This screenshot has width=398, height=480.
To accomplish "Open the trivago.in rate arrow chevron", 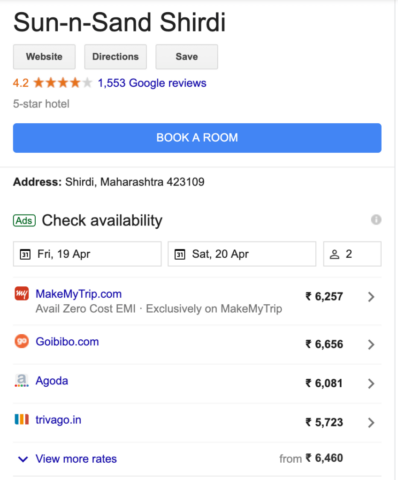I will click(x=371, y=423).
